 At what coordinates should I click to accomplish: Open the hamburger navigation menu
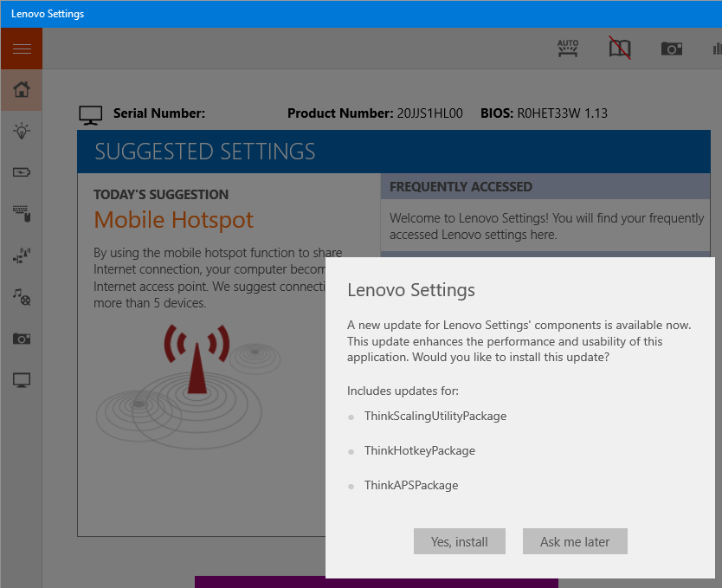tap(22, 48)
